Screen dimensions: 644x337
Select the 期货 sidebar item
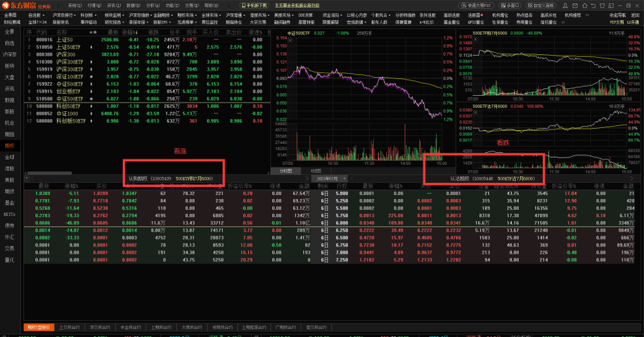pos(10,191)
